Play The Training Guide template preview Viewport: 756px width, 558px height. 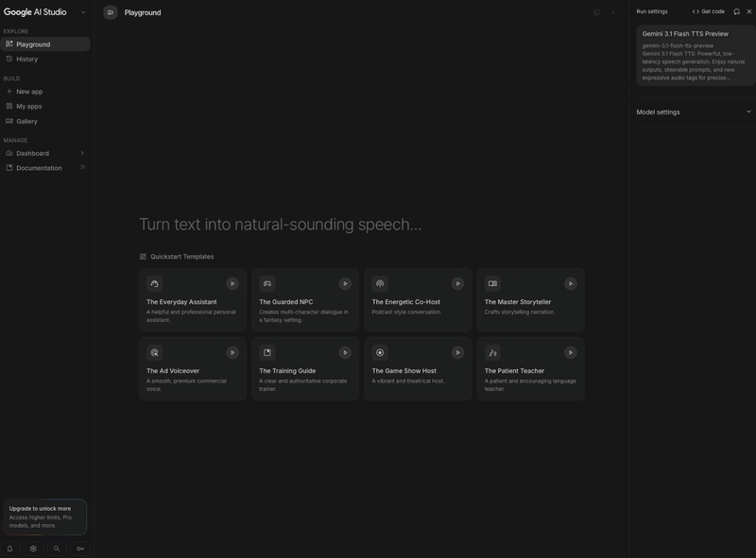tap(345, 352)
